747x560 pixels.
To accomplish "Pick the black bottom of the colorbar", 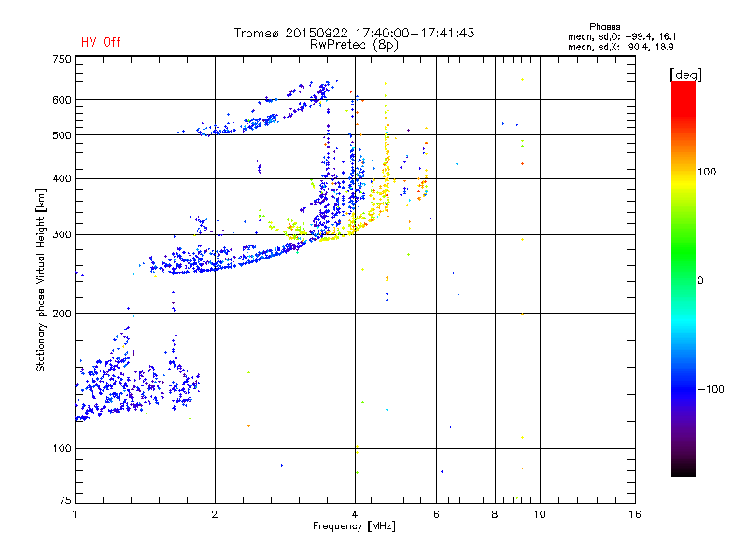I will click(684, 469).
